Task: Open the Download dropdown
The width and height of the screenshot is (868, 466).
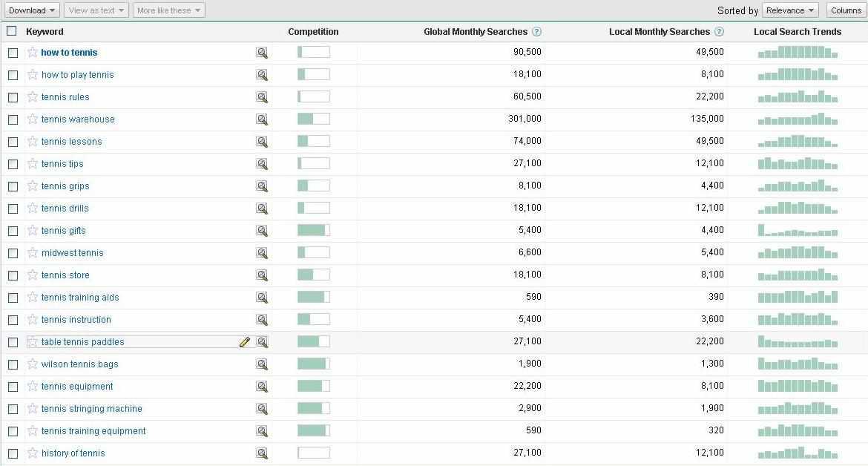Action: [x=32, y=10]
